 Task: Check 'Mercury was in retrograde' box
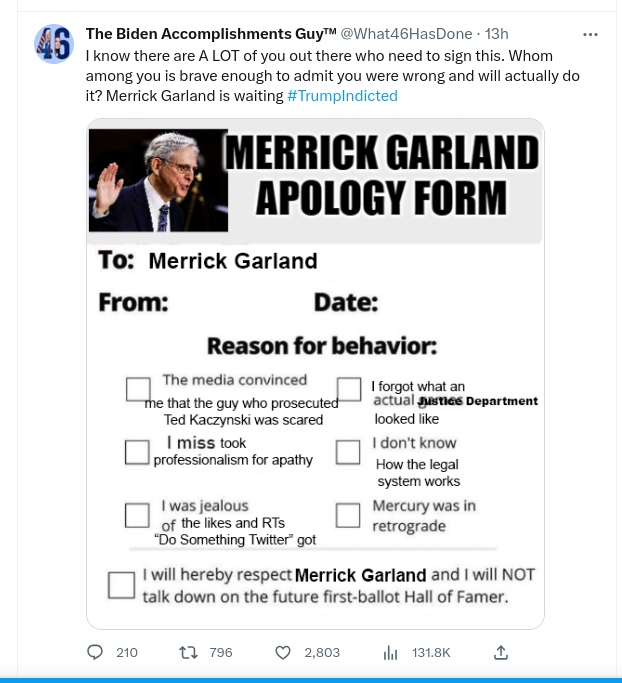[348, 515]
